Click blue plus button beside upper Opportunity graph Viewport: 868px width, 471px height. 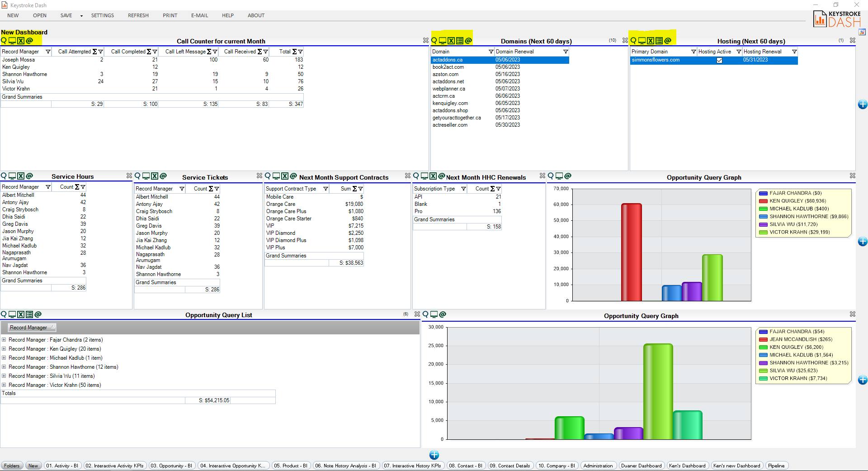(x=863, y=242)
